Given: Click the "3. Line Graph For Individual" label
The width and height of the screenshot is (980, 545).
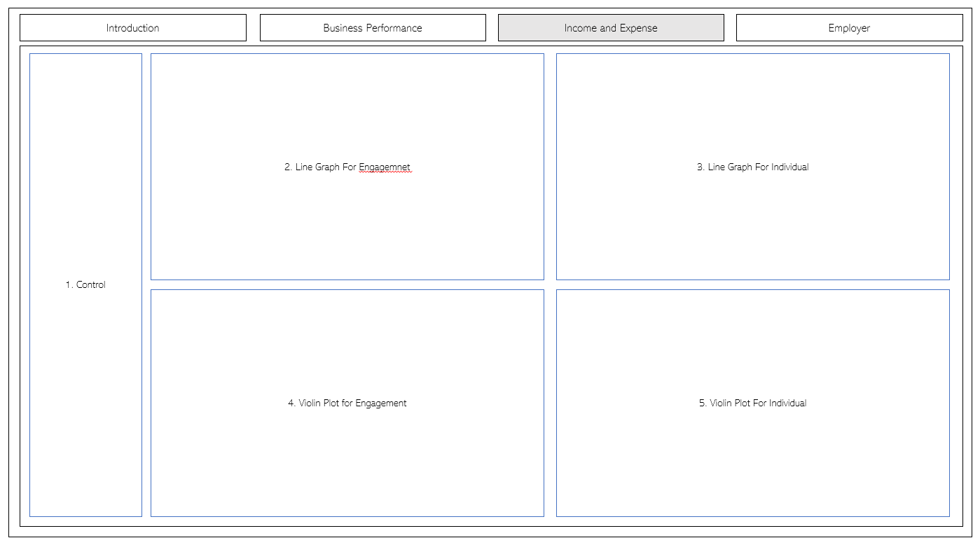Looking at the screenshot, I should pos(752,167).
